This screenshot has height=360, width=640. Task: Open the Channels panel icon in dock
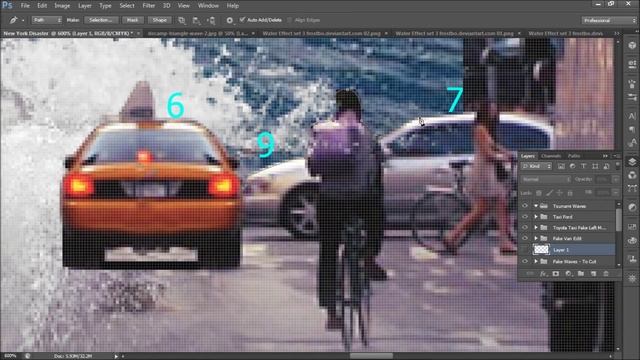[632, 175]
